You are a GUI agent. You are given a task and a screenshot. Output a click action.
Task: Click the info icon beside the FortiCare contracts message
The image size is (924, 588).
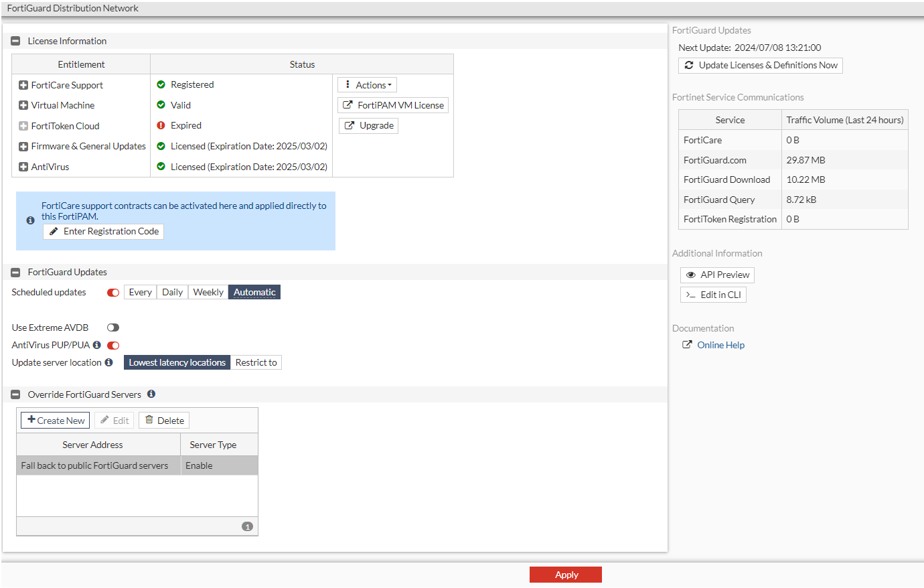click(x=30, y=220)
